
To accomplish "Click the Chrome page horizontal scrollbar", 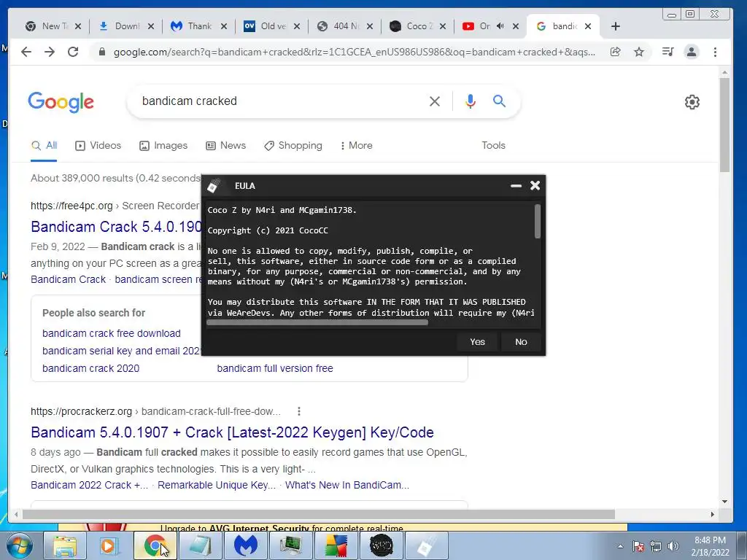I will [x=318, y=514].
